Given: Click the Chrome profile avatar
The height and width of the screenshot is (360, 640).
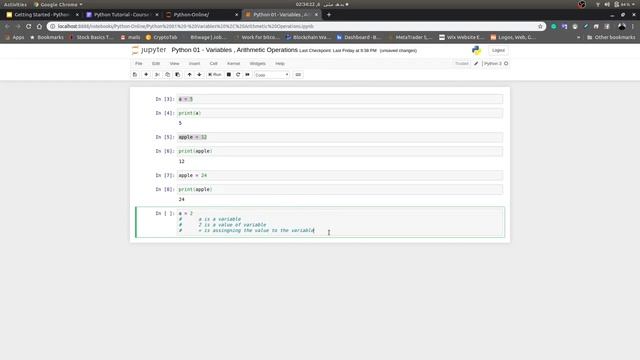Looking at the screenshot, I should click(x=622, y=26).
